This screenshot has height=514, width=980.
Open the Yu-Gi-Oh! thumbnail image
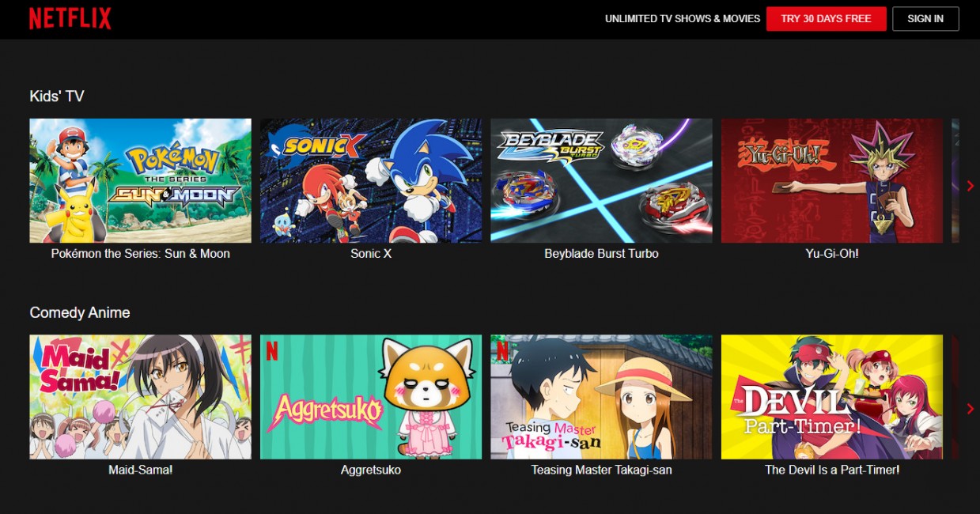point(832,180)
